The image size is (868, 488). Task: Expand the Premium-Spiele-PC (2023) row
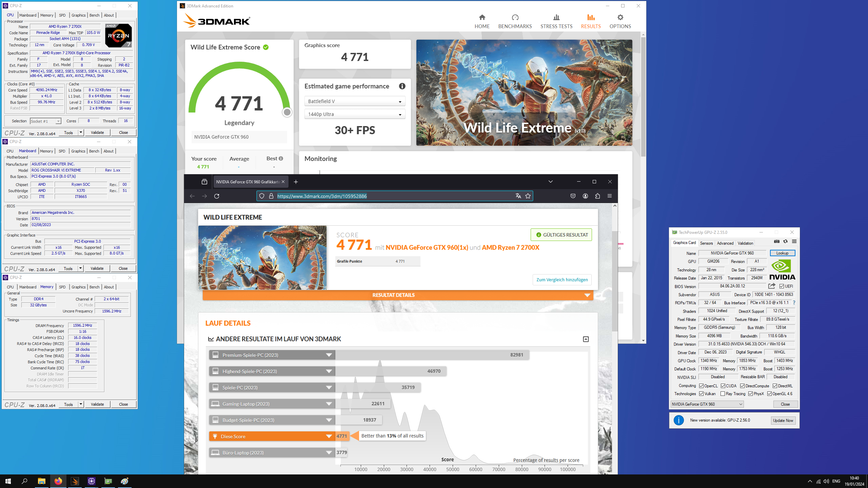272,355
